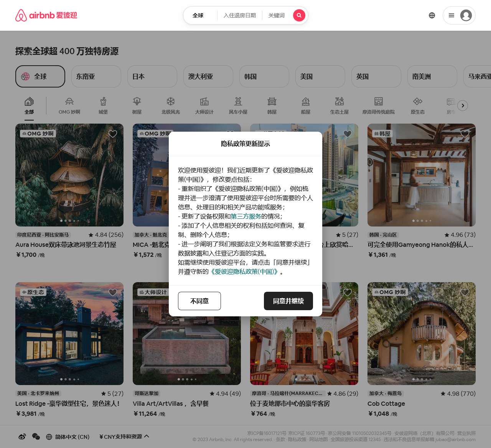Open the user profile hamburger menu
The image size is (491, 448).
click(459, 15)
